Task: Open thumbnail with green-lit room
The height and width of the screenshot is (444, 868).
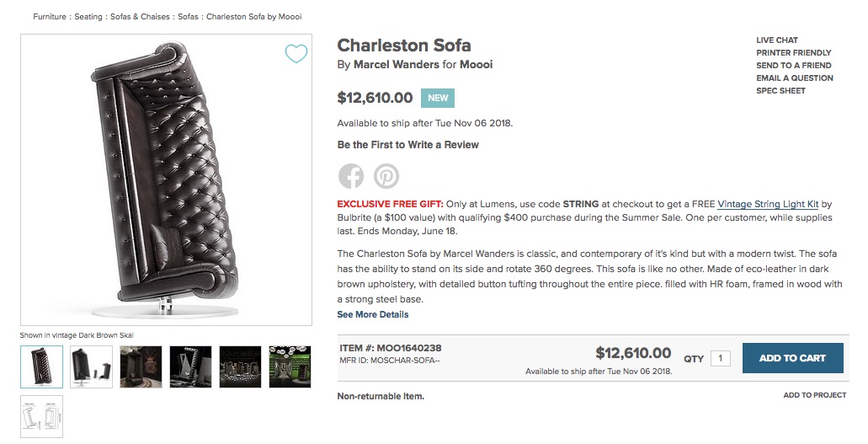Action: click(x=290, y=366)
